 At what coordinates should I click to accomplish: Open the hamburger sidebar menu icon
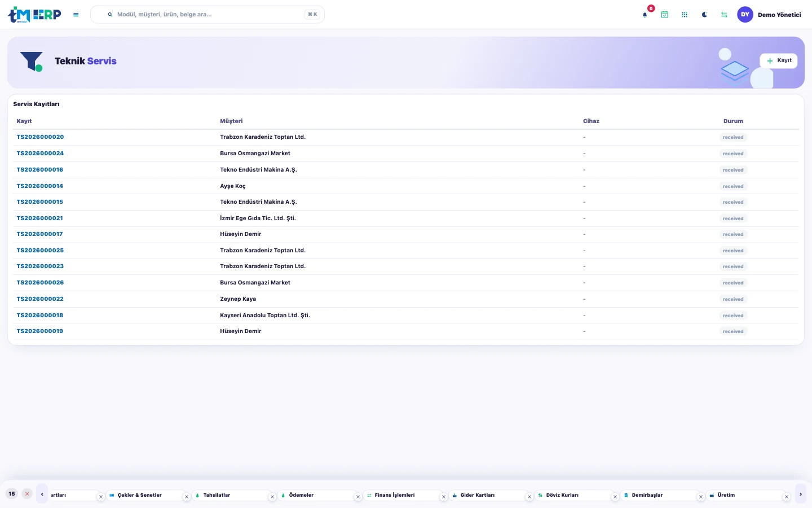coord(76,15)
